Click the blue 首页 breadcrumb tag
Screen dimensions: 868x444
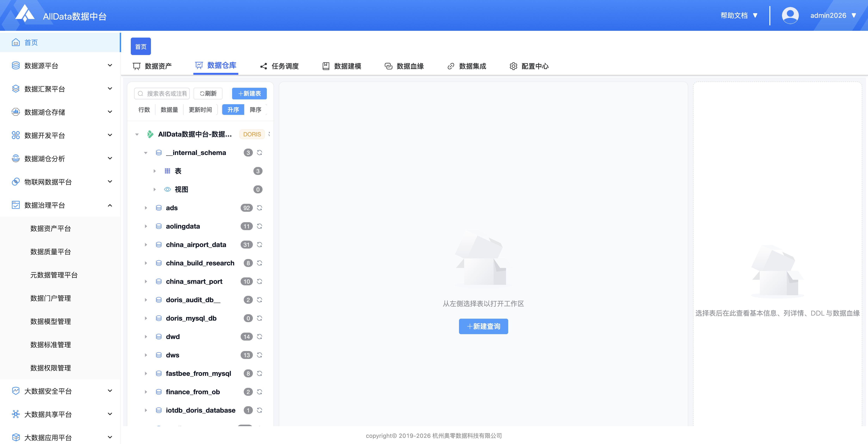[141, 46]
